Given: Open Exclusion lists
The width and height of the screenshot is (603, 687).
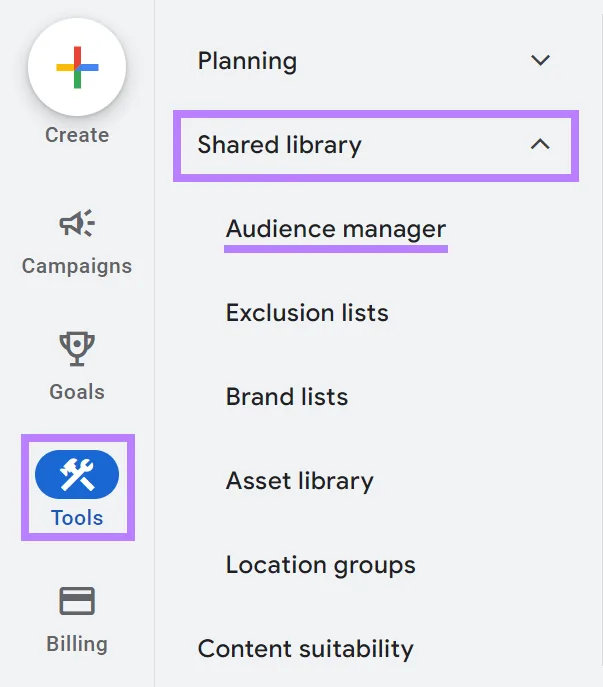Looking at the screenshot, I should pos(307,312).
